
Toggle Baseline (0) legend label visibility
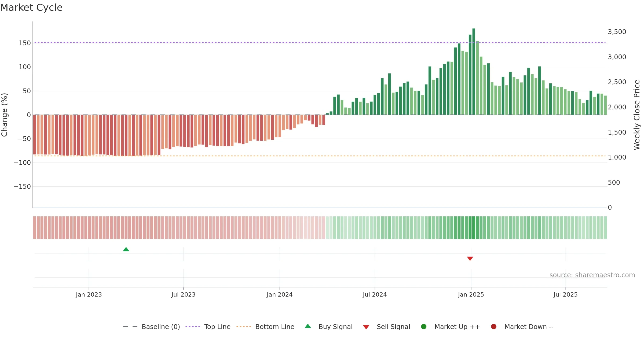161,327
